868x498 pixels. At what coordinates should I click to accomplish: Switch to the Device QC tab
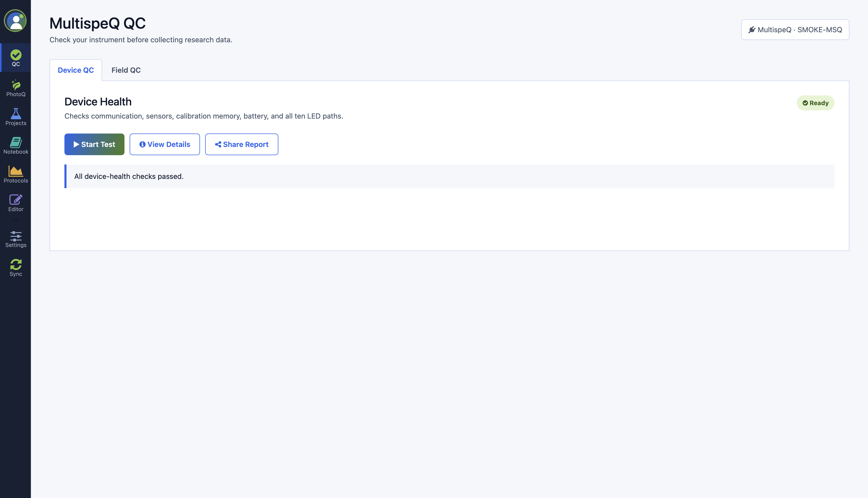(x=76, y=70)
